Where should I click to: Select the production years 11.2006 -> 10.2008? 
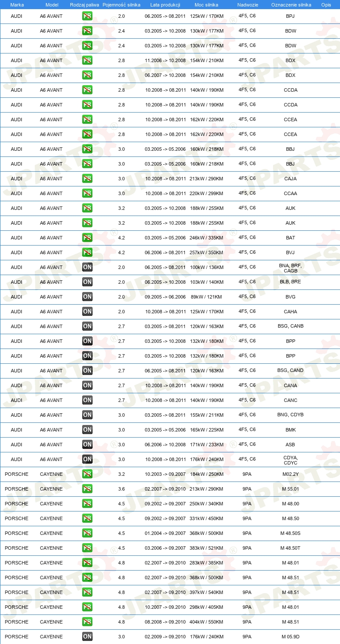(x=165, y=60)
